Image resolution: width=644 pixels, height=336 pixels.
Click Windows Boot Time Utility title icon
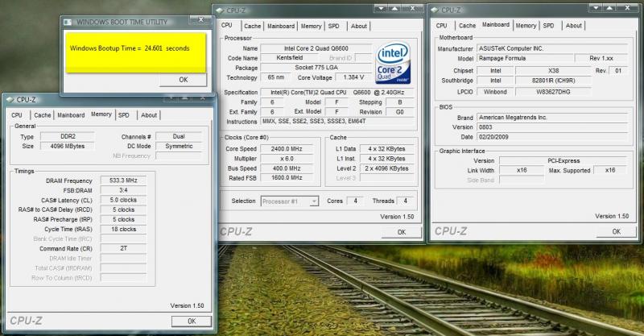click(68, 22)
